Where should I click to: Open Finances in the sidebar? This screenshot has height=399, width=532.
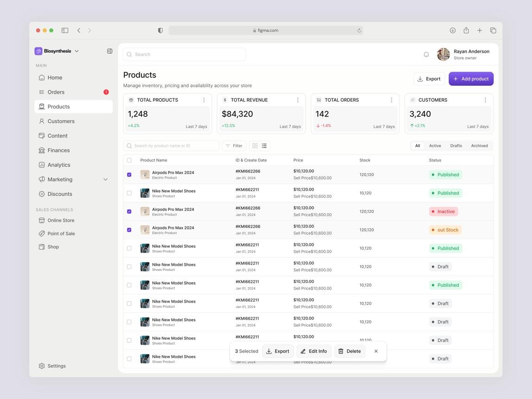tap(74, 150)
